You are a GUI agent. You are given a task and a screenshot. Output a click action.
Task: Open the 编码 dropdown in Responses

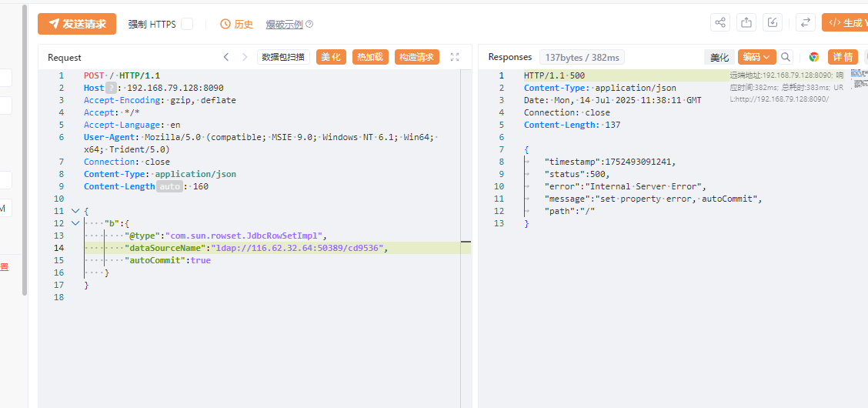point(756,57)
